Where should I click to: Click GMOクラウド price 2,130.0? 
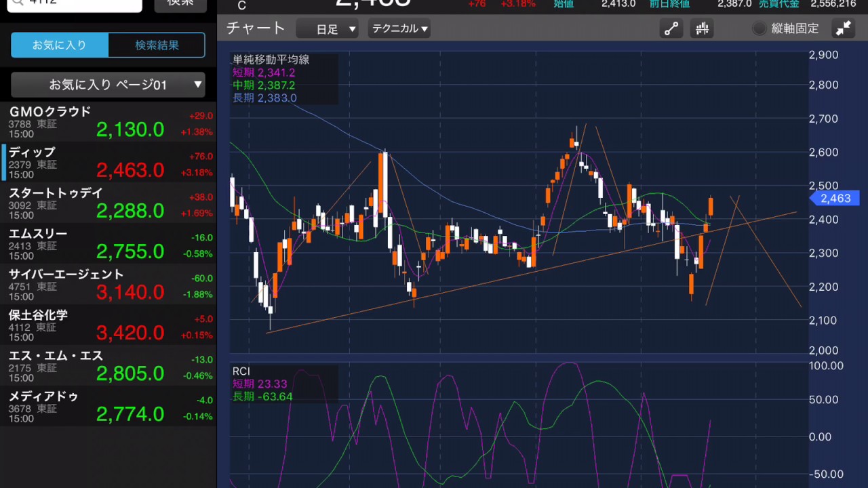[130, 129]
